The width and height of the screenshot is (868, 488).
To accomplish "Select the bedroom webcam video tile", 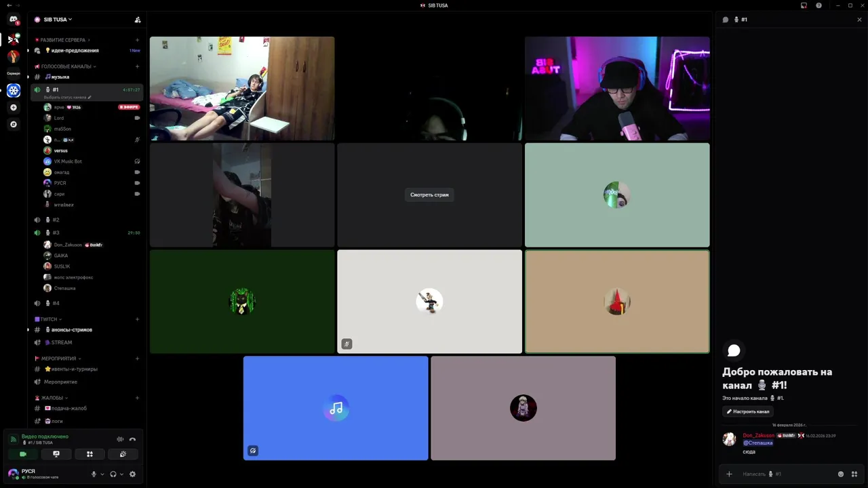I will click(x=242, y=89).
